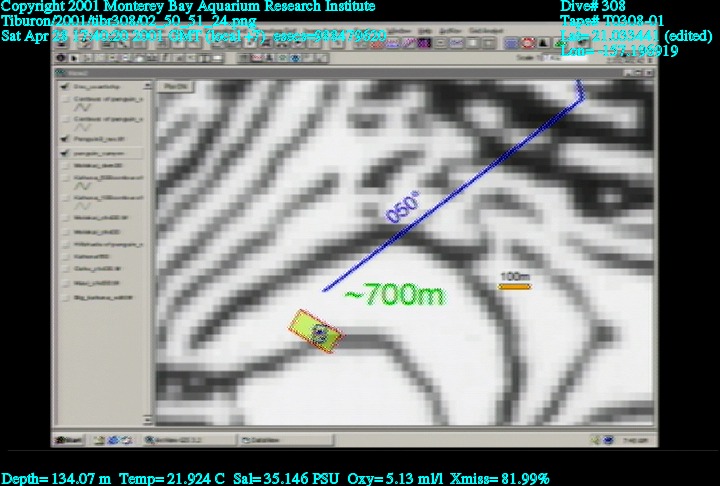Click the button above the map's top-left corner
This screenshot has width=720, height=486.
tap(176, 87)
